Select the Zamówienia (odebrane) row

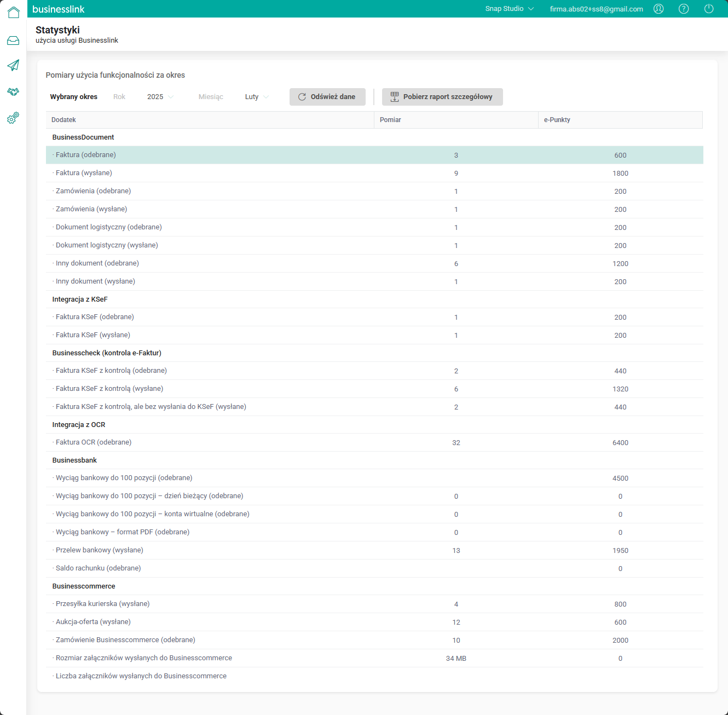[x=374, y=191]
